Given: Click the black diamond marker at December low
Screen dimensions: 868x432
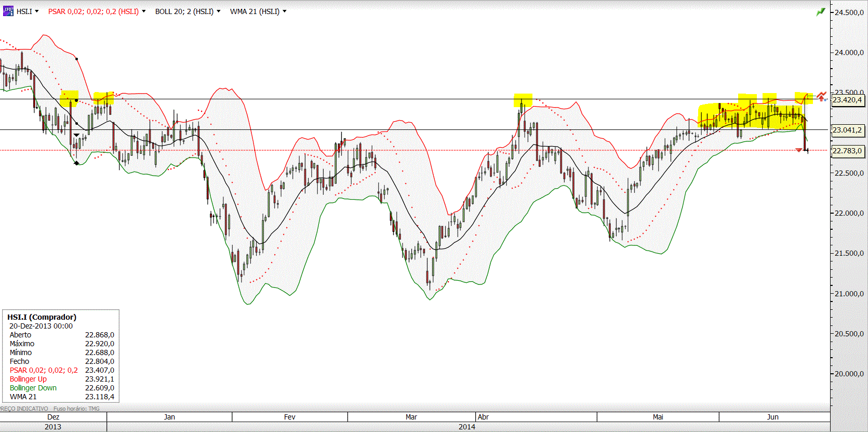Looking at the screenshot, I should click(77, 163).
